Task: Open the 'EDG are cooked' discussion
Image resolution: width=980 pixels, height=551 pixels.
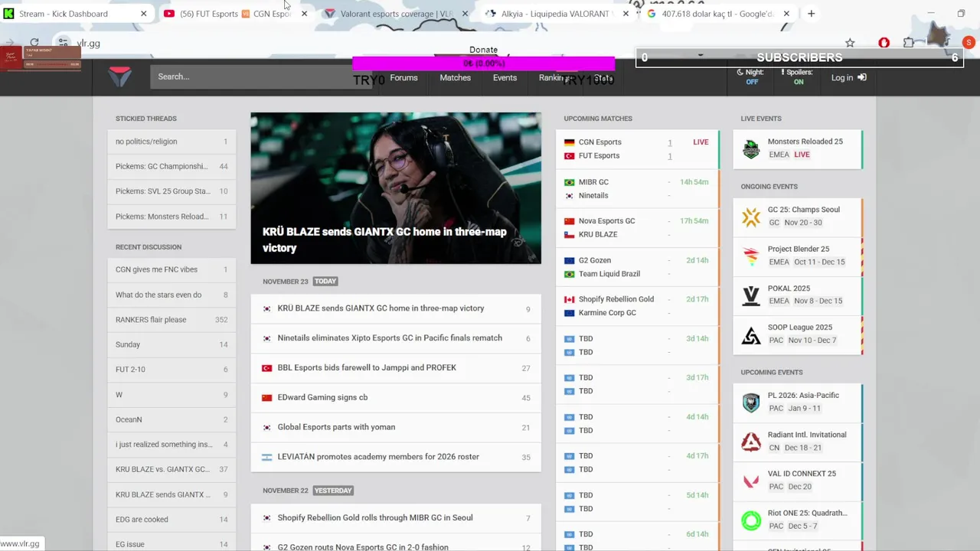Action: coord(171,520)
